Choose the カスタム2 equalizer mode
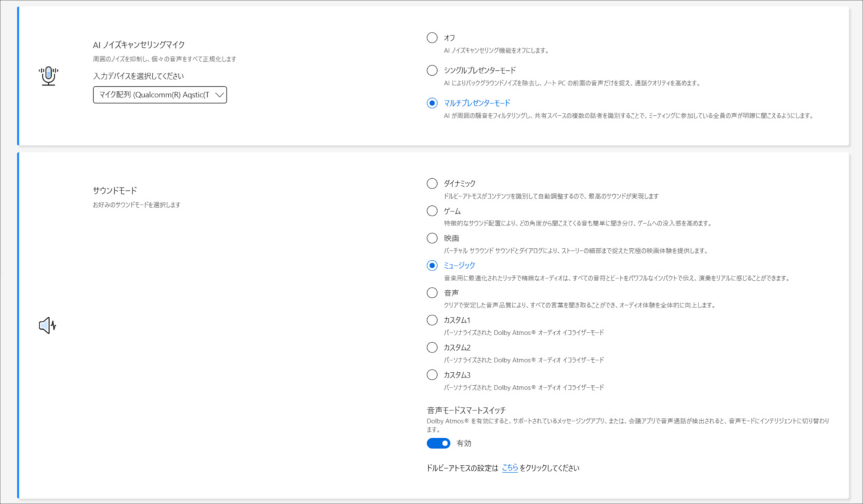This screenshot has height=504, width=863. 432,347
